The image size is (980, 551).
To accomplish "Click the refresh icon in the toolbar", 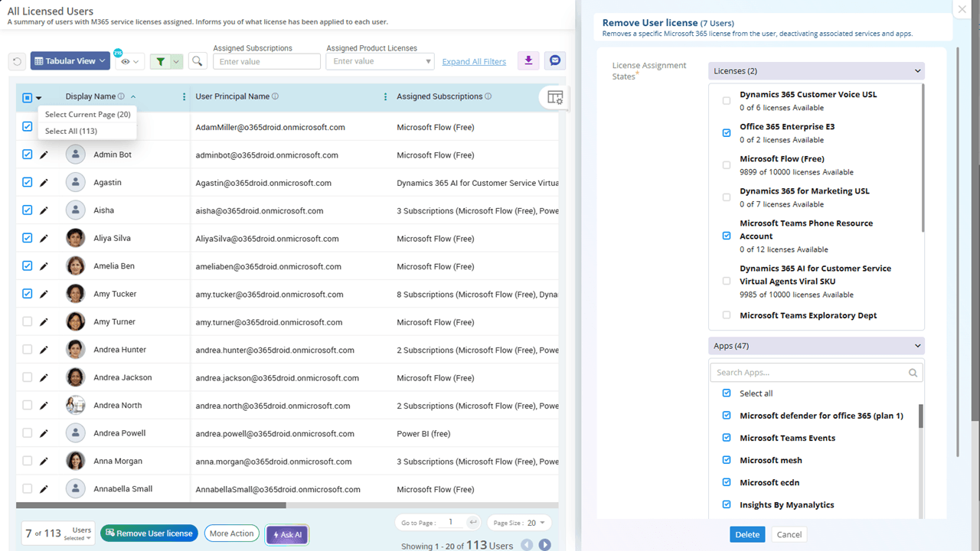I will pyautogui.click(x=17, y=61).
